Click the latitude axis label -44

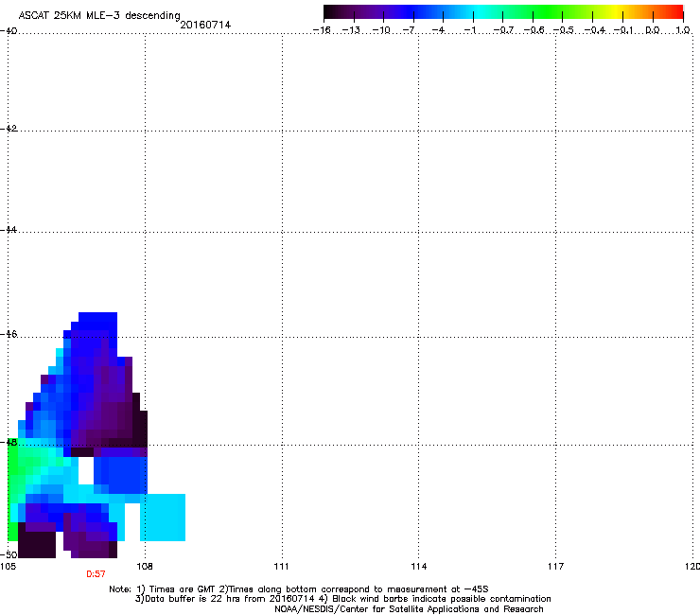(9, 230)
